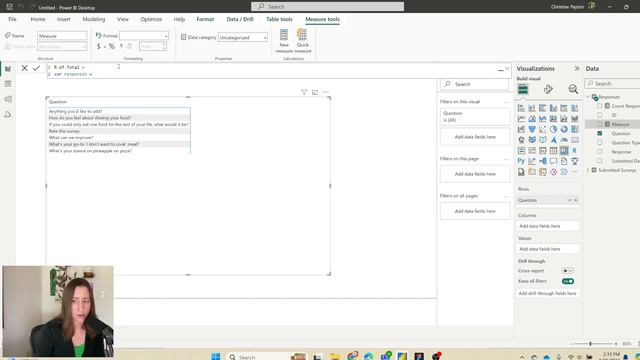Switch to the Data / Drill tab
This screenshot has width=640, height=360.
point(240,19)
